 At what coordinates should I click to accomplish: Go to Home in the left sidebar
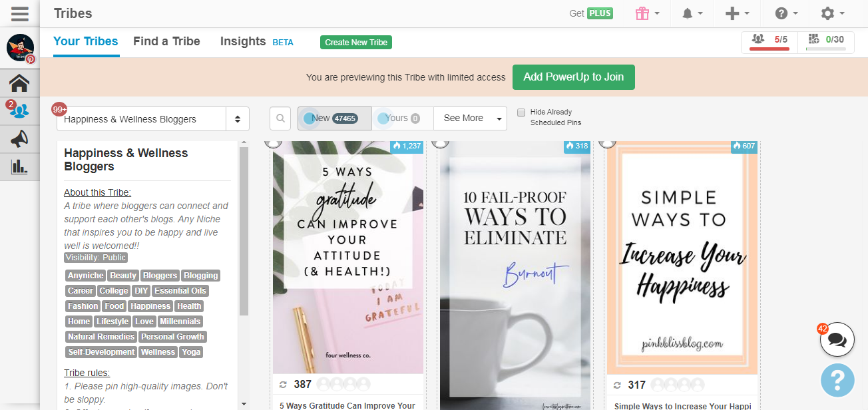click(x=19, y=83)
